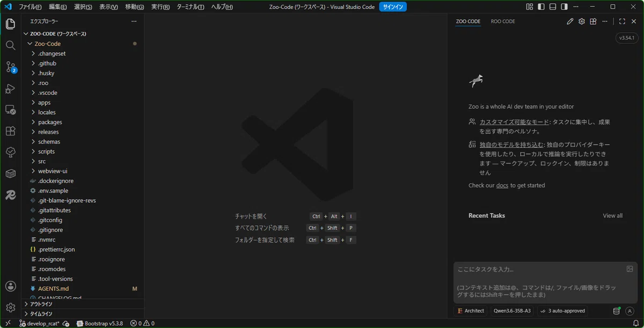
Task: Open the Run and Debug view
Action: pyautogui.click(x=10, y=89)
